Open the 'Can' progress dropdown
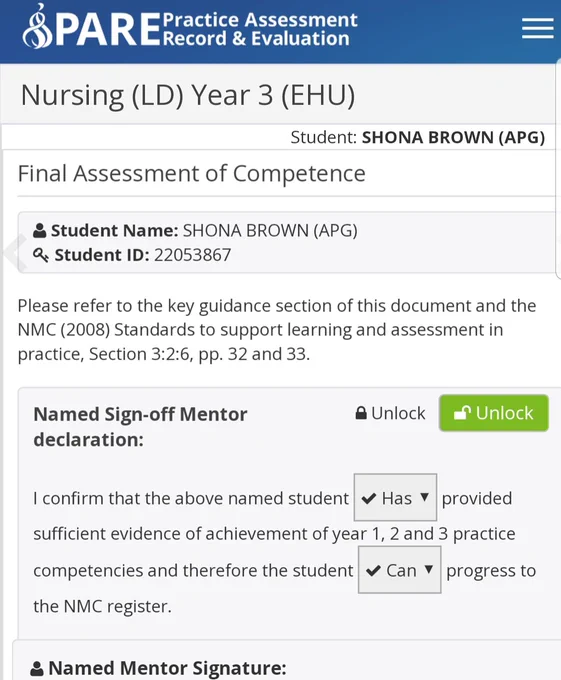Image resolution: width=561 pixels, height=680 pixels. coord(399,569)
